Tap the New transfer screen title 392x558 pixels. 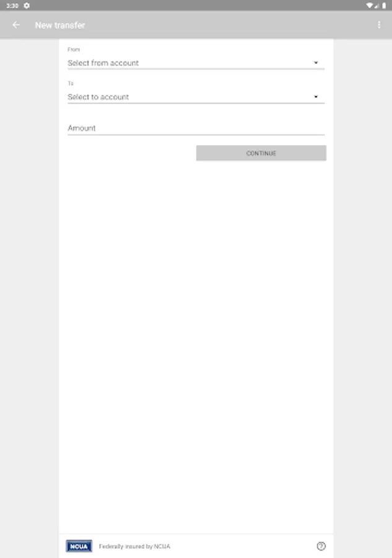point(60,25)
